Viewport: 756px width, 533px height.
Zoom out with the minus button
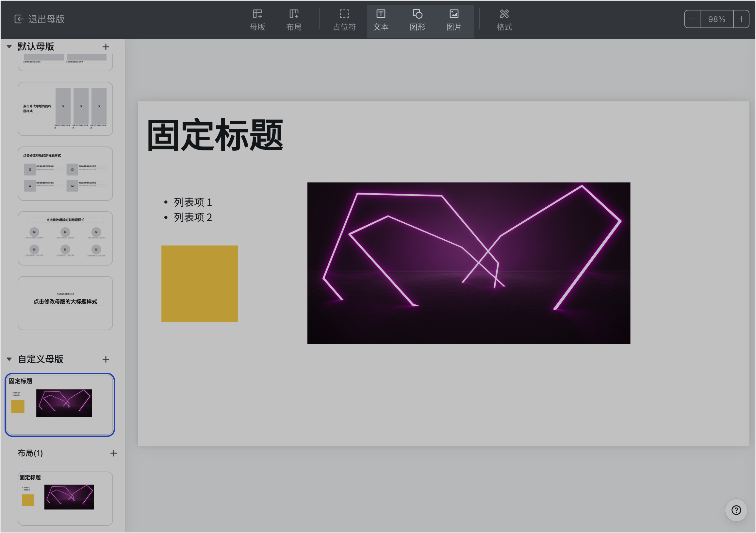[x=692, y=19]
